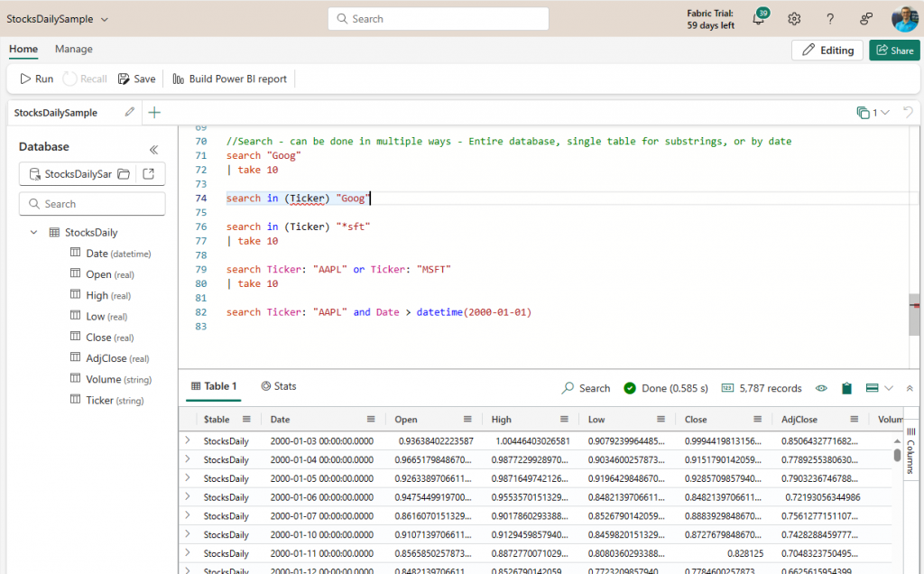
Task: Open the Stats results tab
Action: coord(278,386)
